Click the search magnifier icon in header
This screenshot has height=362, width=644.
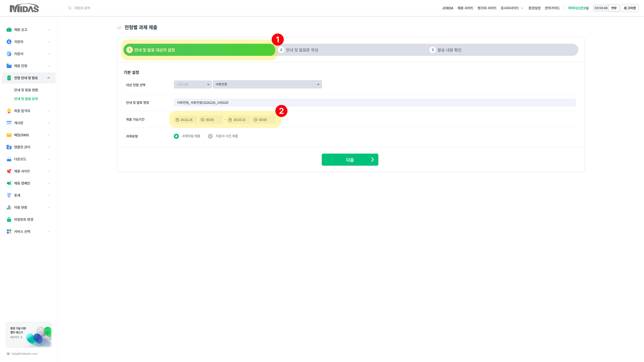click(x=70, y=8)
